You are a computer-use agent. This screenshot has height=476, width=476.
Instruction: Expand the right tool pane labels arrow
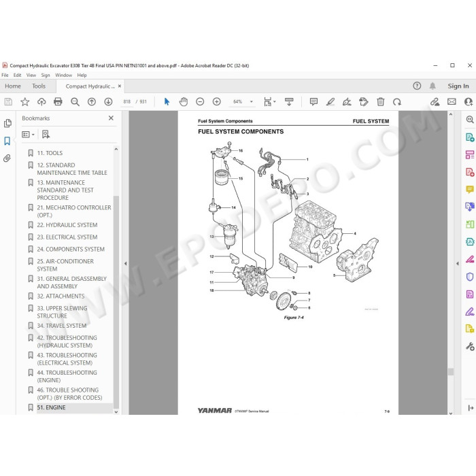coord(471,408)
